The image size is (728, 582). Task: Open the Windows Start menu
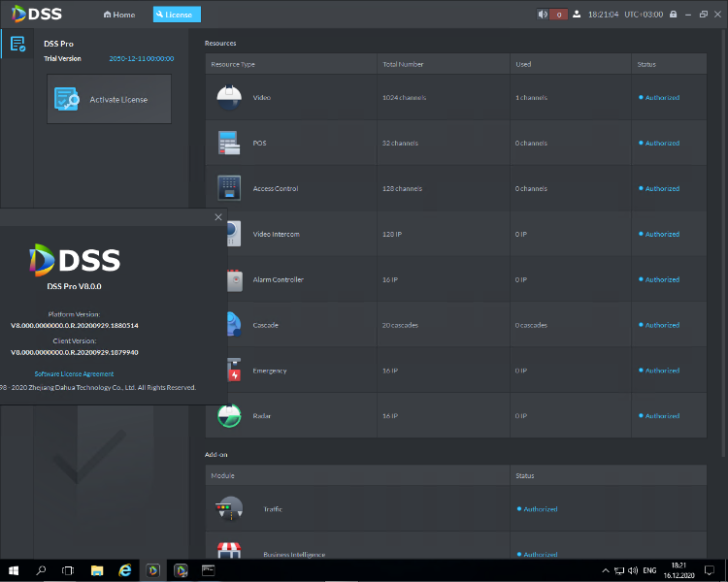click(14, 570)
